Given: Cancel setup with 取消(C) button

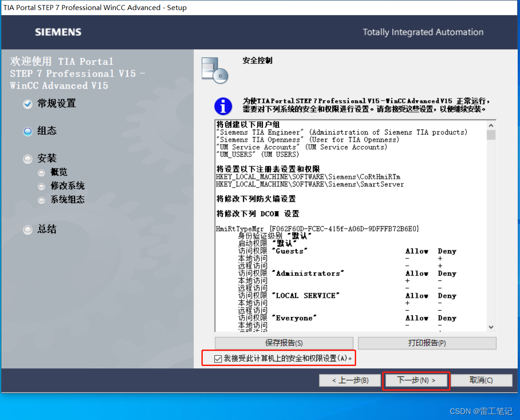Looking at the screenshot, I should [x=481, y=380].
